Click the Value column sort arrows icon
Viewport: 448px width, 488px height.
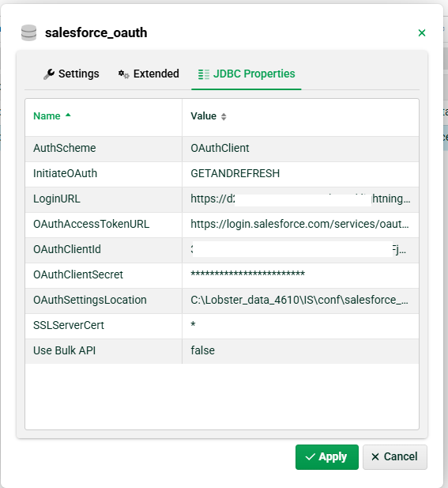tap(224, 117)
